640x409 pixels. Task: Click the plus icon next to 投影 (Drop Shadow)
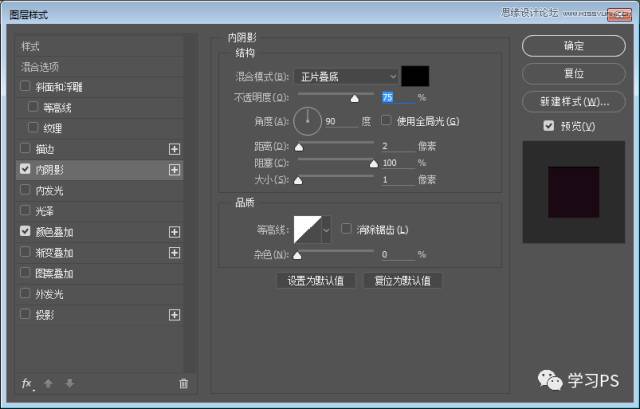(x=175, y=315)
